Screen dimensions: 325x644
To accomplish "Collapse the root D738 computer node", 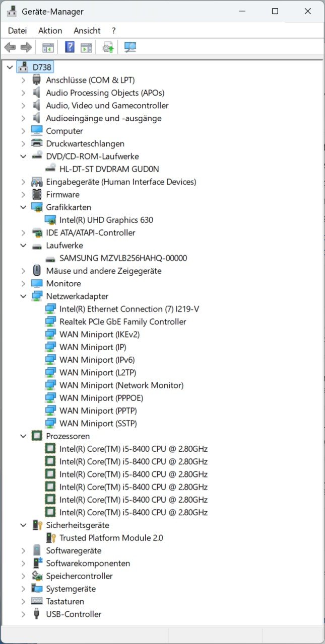I will tap(10, 67).
